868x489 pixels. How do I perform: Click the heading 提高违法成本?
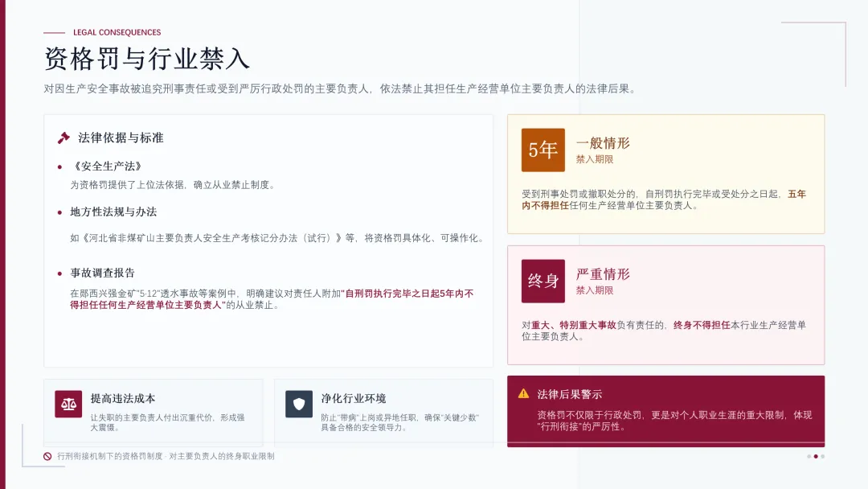[123, 399]
